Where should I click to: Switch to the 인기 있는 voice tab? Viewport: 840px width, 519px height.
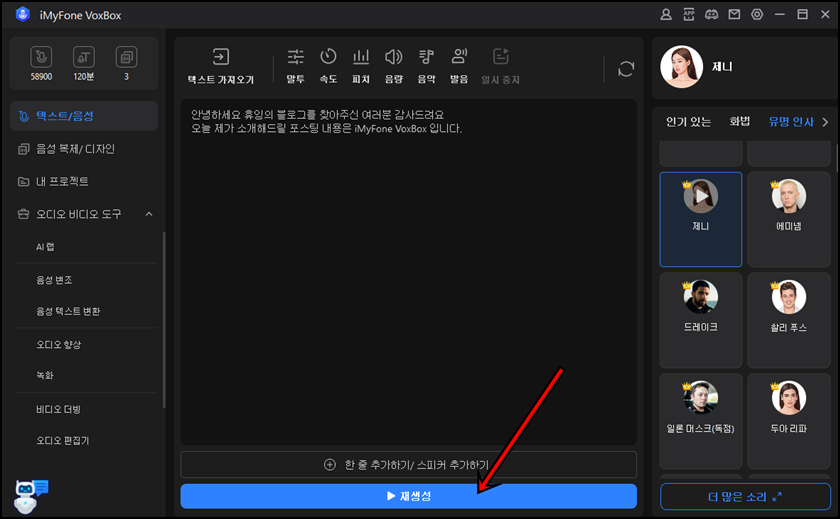(x=688, y=122)
